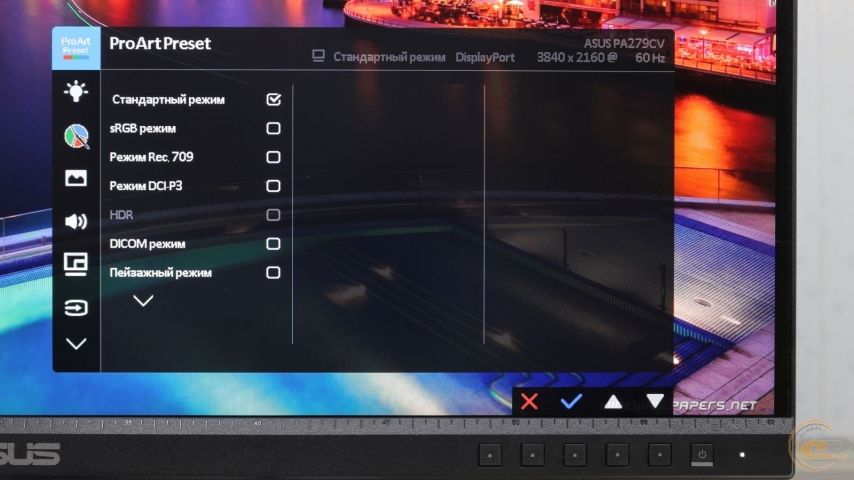Enable the sRGB режим checkbox
Image resolution: width=854 pixels, height=480 pixels.
(273, 128)
